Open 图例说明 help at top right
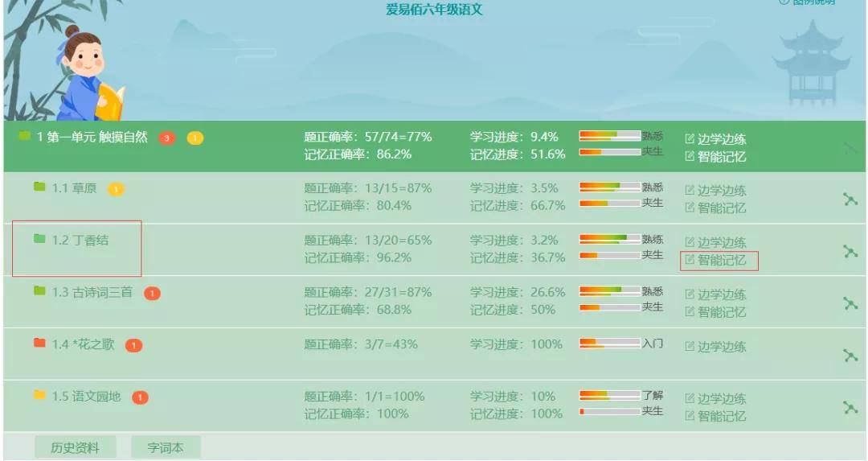Image resolution: width=868 pixels, height=461 pixels. (807, 2)
